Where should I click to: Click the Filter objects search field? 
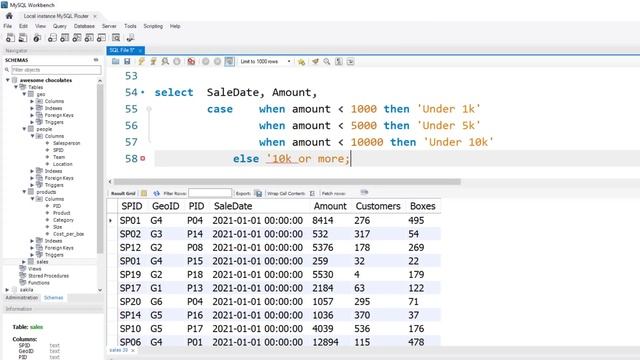(56, 70)
